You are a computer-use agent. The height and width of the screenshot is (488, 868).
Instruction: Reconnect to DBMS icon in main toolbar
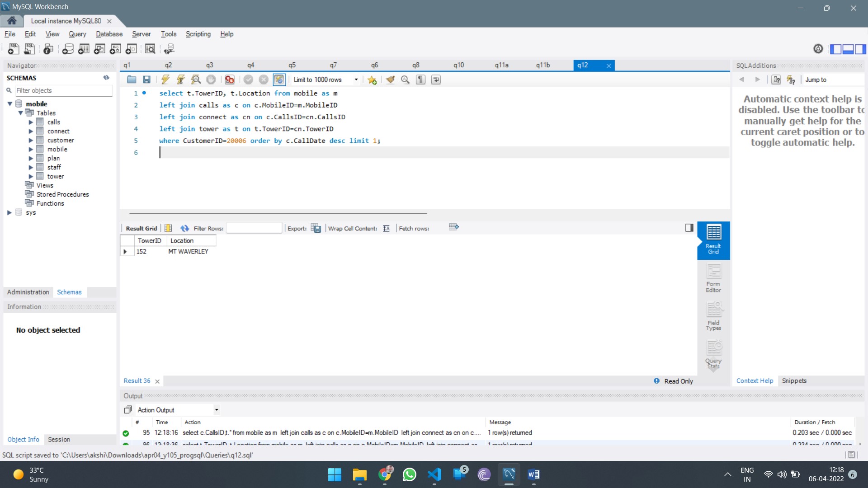point(169,49)
